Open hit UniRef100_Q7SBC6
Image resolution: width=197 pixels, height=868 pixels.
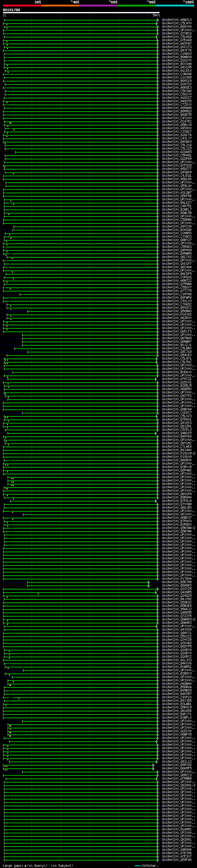click(x=176, y=33)
